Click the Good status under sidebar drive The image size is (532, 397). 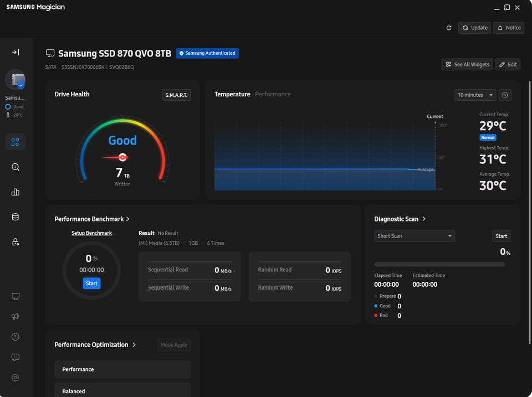tap(14, 106)
